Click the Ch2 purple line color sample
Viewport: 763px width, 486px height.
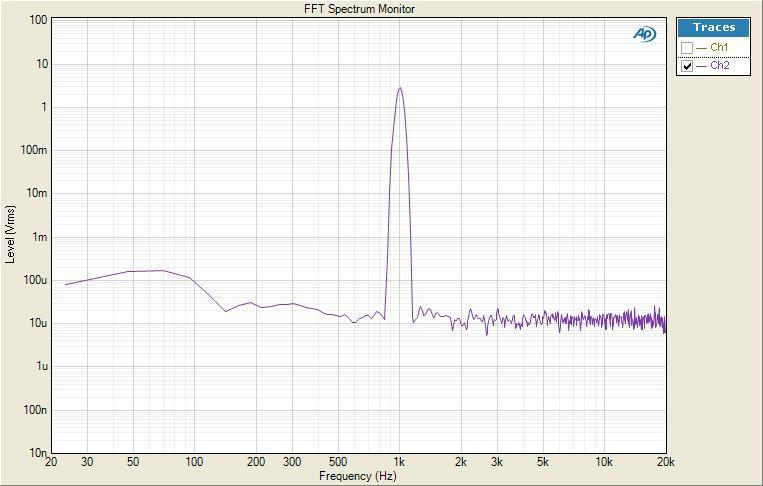tap(701, 66)
